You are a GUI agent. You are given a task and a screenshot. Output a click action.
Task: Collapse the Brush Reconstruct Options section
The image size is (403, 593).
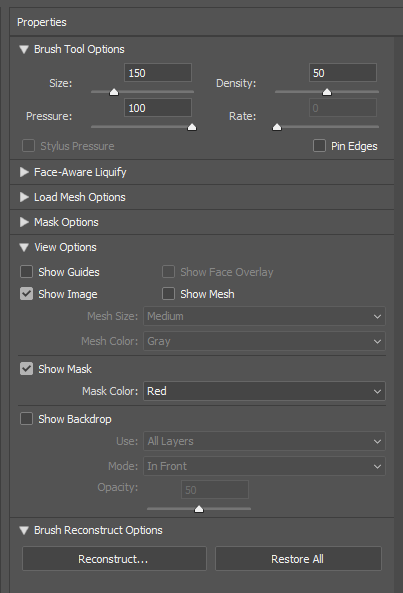tap(24, 531)
